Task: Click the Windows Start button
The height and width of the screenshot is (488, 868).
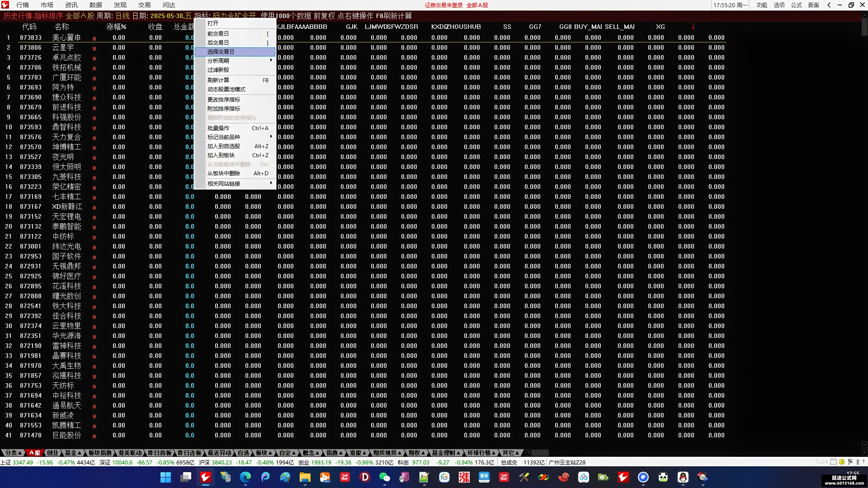Action: (166, 477)
